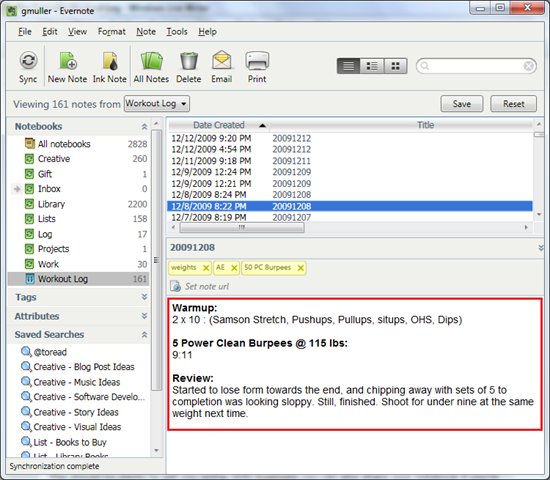Image resolution: width=550 pixels, height=480 pixels.
Task: Click the Reset button
Action: 514,104
